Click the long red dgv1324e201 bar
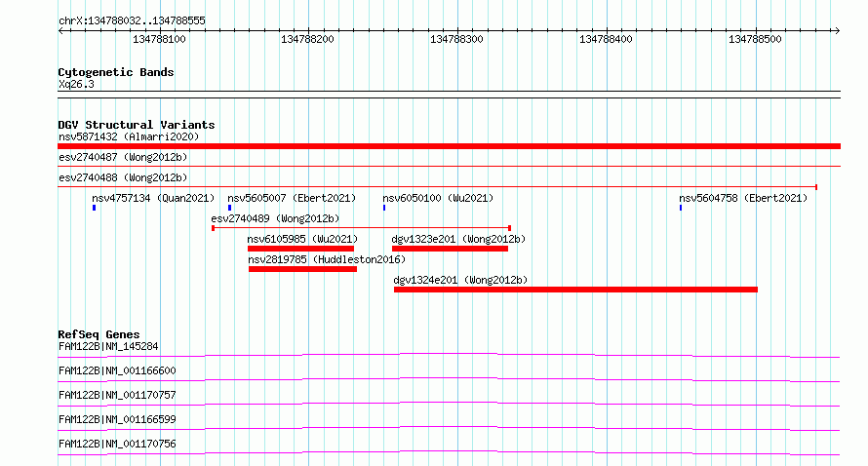The width and height of the screenshot is (868, 466). click(575, 290)
